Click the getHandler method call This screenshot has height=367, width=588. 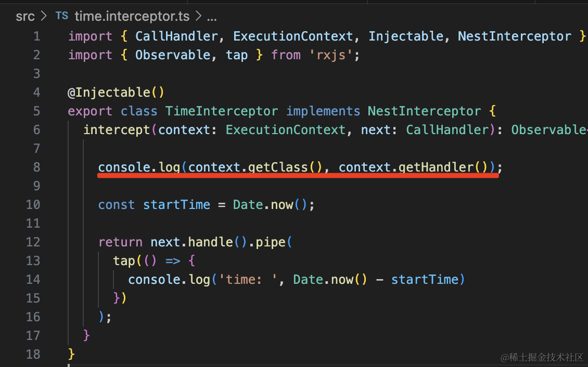436,167
